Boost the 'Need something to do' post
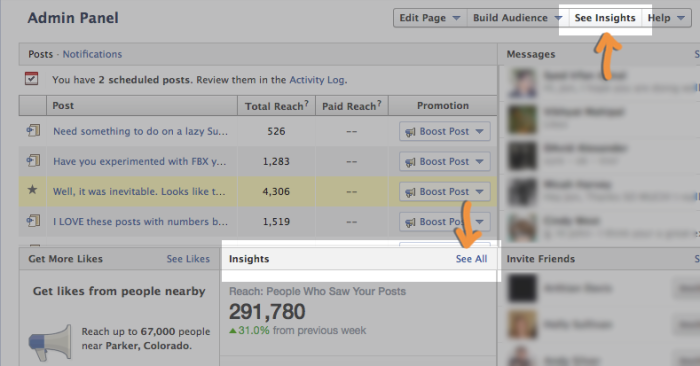 click(445, 131)
